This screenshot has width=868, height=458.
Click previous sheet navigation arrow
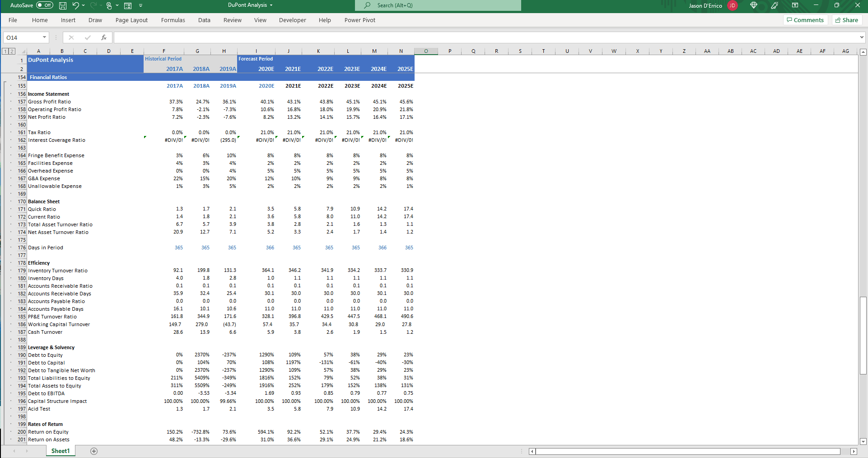click(x=14, y=451)
